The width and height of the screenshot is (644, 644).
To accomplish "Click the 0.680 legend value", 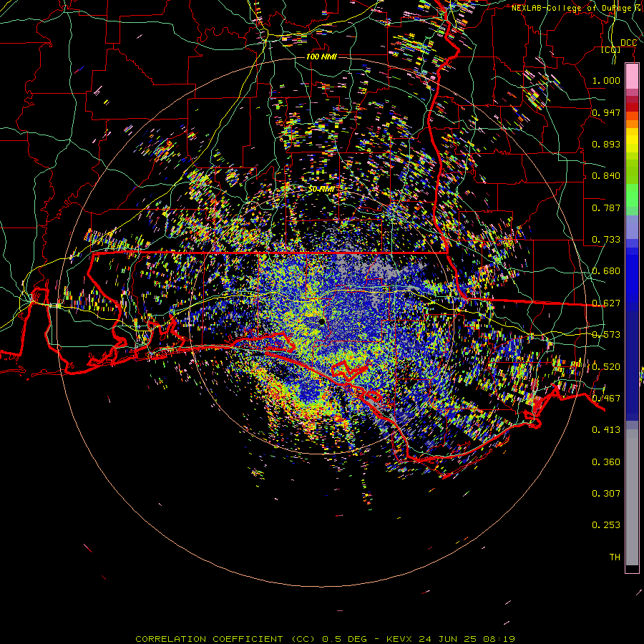I will 606,271.
